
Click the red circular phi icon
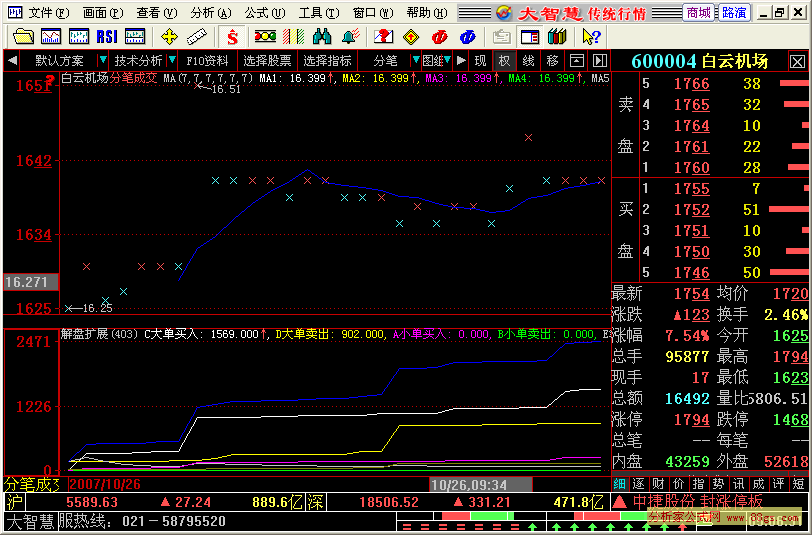(x=439, y=37)
